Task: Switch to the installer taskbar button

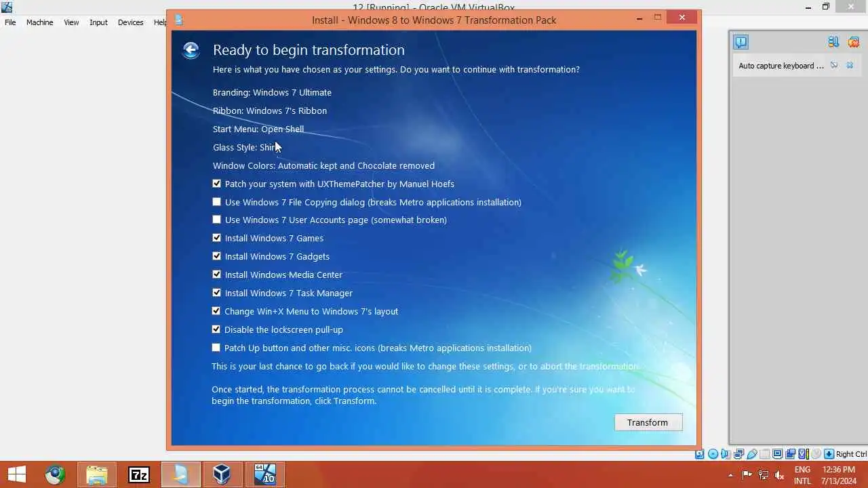Action: (180, 474)
